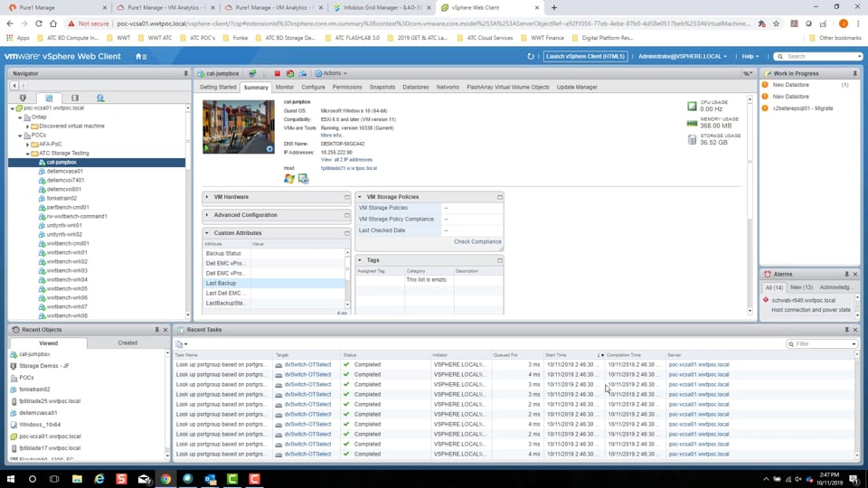Click the power on/console green toolbar icon

pos(252,73)
